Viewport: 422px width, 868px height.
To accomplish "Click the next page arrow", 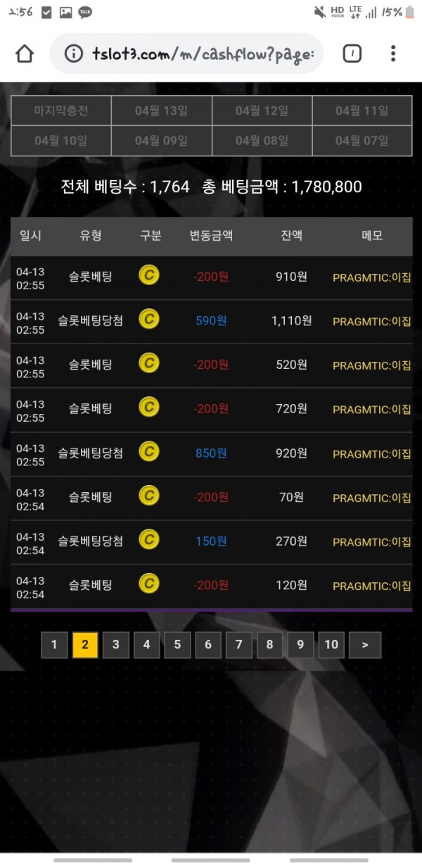I will [364, 644].
